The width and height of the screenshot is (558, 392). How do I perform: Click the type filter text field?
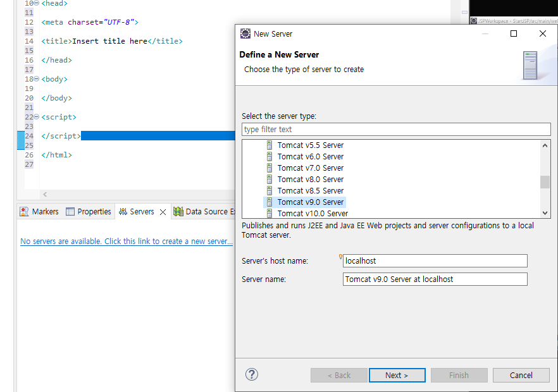click(x=396, y=130)
